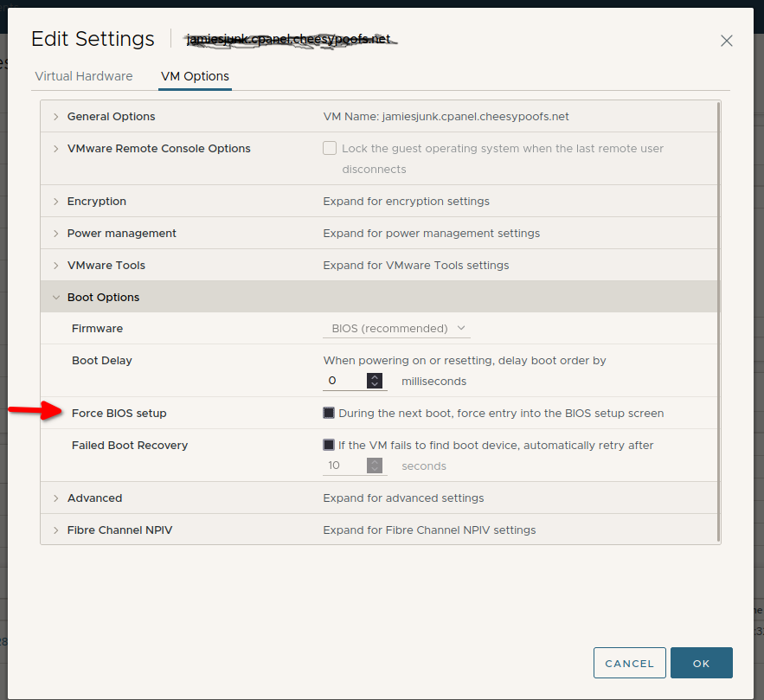This screenshot has width=764, height=700.
Task: Click the retry seconds stepper arrows
Action: (x=375, y=466)
